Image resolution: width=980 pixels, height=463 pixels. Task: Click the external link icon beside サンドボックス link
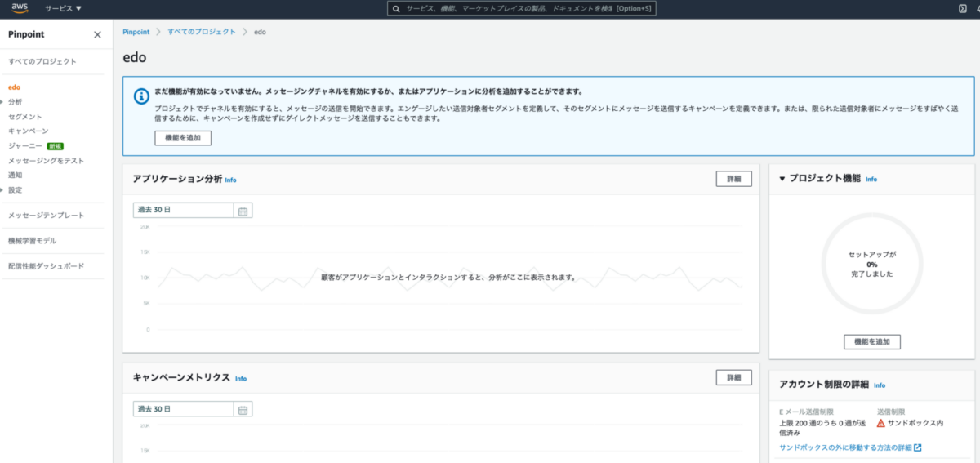click(918, 447)
